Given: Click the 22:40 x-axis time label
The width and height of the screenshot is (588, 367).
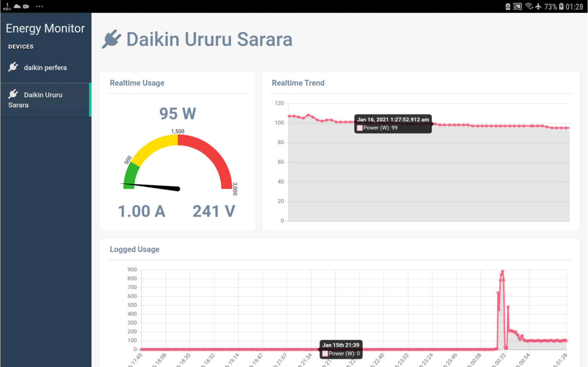Looking at the screenshot, I should click(377, 360).
